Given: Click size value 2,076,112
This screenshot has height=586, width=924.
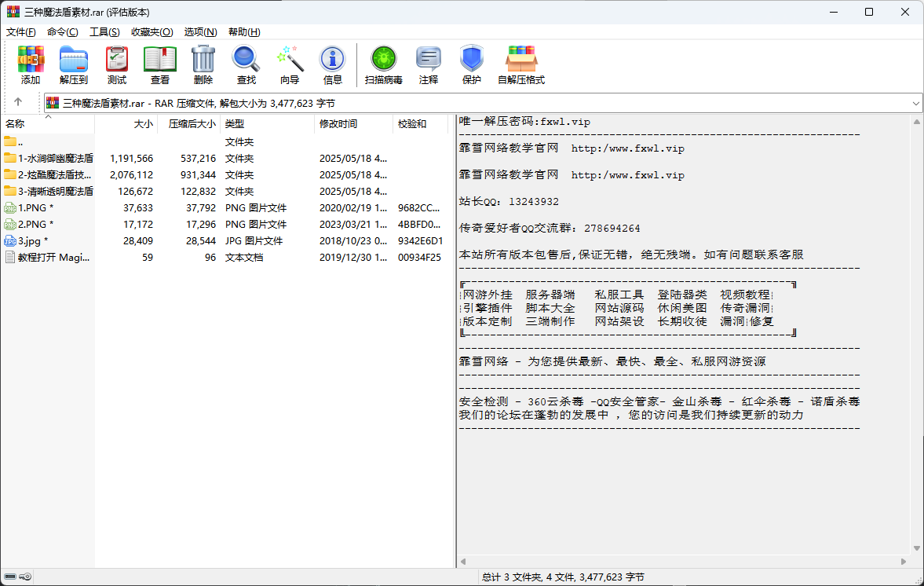Looking at the screenshot, I should (x=131, y=174).
